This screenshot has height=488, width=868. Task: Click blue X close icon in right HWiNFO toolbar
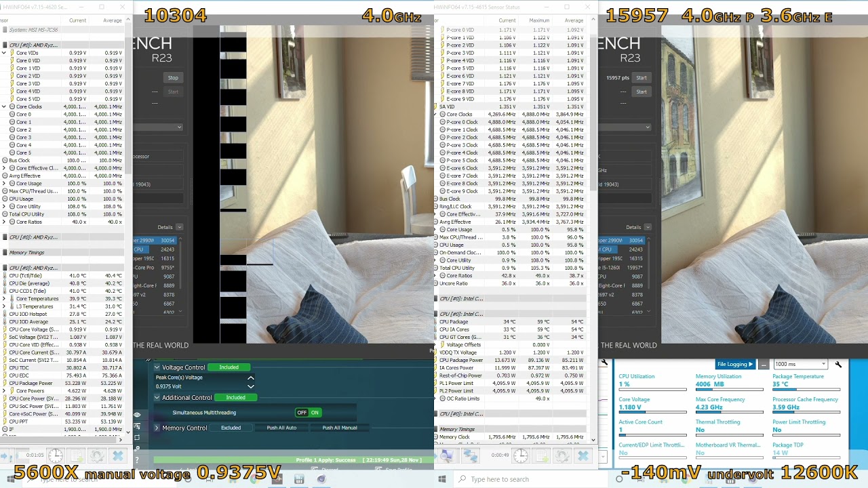tap(582, 456)
